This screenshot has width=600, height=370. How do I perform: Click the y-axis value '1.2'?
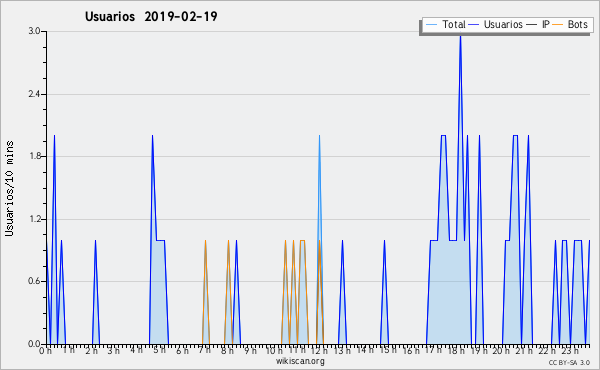point(34,219)
